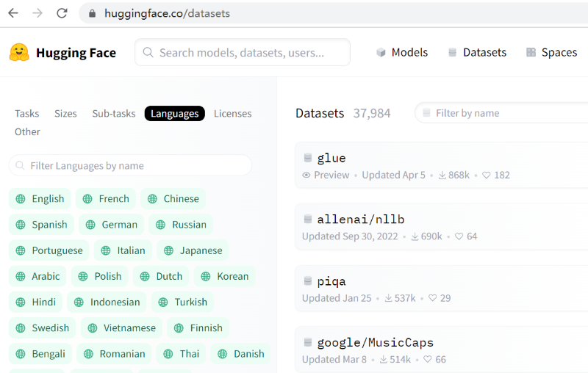Click the lock icon in address bar
This screenshot has width=588, height=373.
(x=93, y=13)
